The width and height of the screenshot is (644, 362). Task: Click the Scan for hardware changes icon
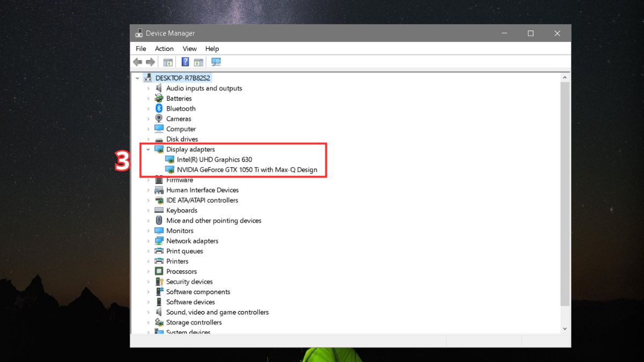point(216,62)
